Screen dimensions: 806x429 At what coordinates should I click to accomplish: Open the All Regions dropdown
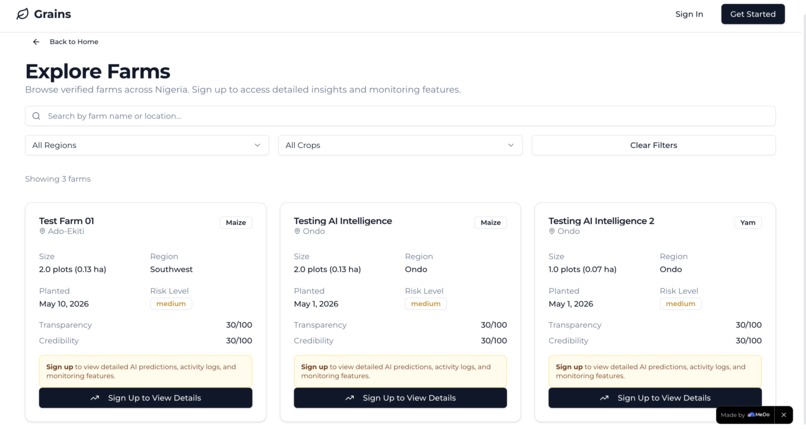coord(146,145)
